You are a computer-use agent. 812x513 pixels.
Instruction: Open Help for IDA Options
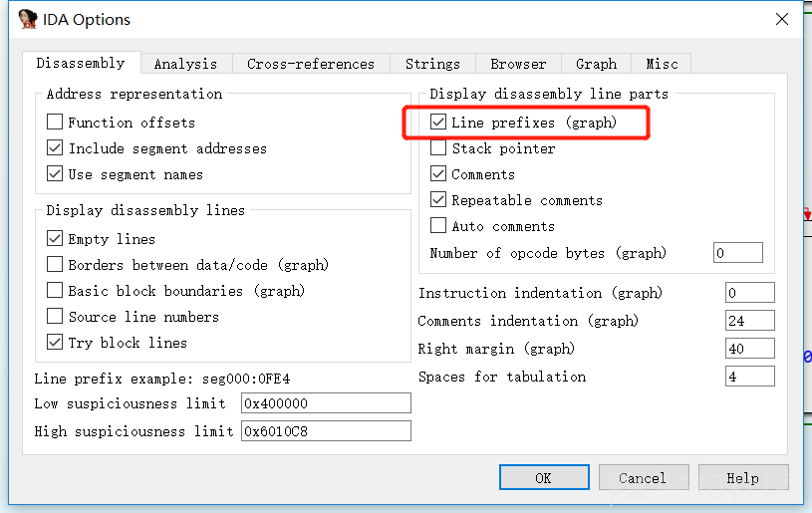(742, 478)
